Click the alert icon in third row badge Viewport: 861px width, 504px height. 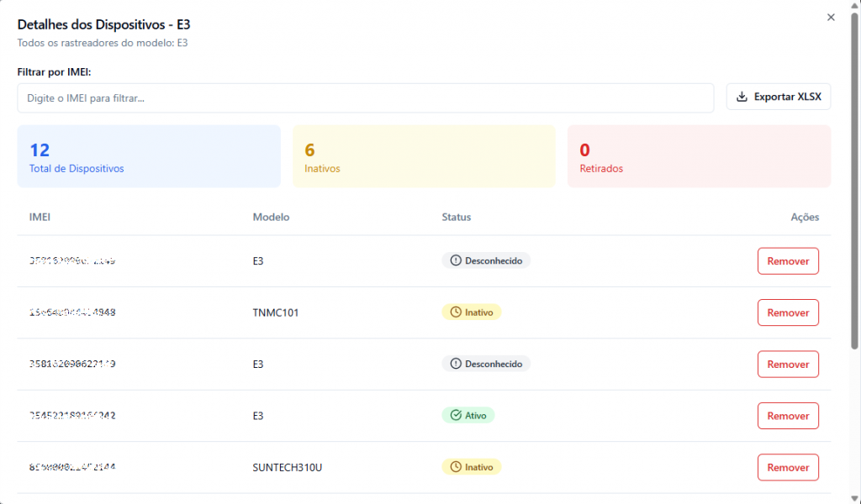pyautogui.click(x=456, y=364)
